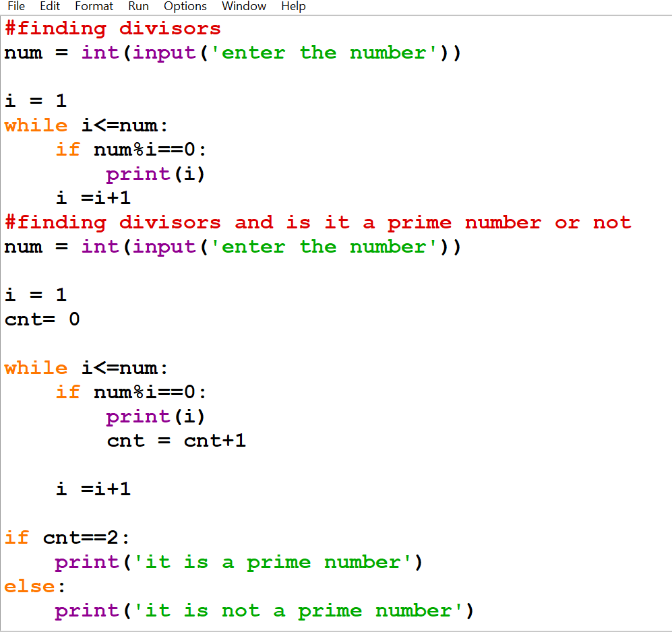Click the line 'cnt = cnt+1'
672x632 pixels.
[x=177, y=441]
